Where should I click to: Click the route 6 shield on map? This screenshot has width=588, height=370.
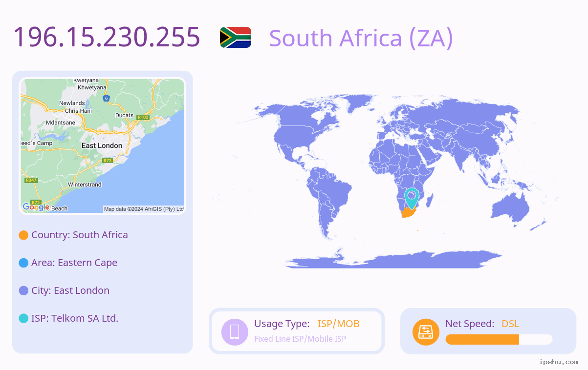(x=106, y=98)
